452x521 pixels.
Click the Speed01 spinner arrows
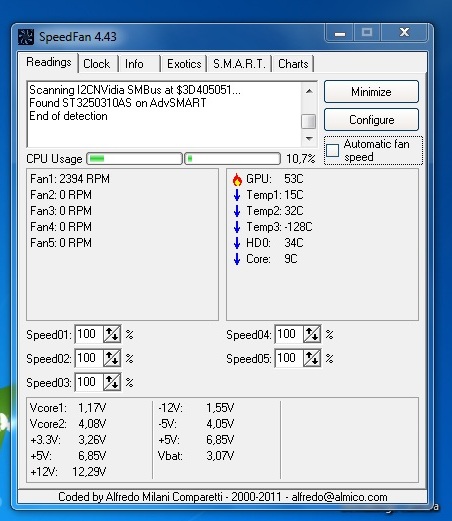(x=112, y=334)
